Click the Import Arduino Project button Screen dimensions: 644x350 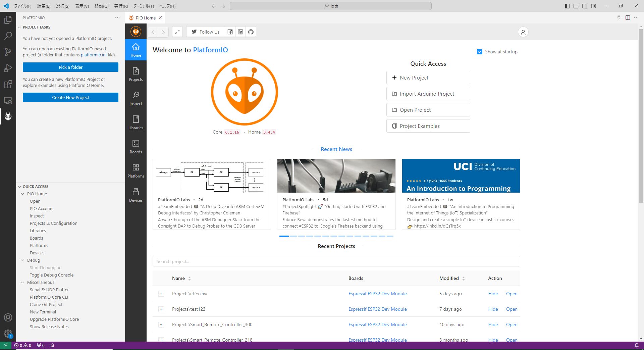point(428,94)
